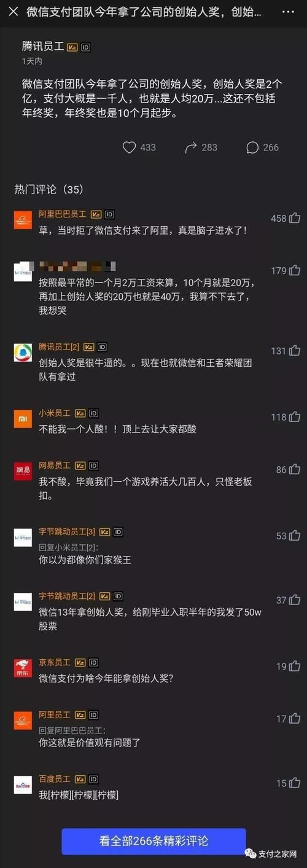Share the post showing 283 shares

(x=191, y=147)
